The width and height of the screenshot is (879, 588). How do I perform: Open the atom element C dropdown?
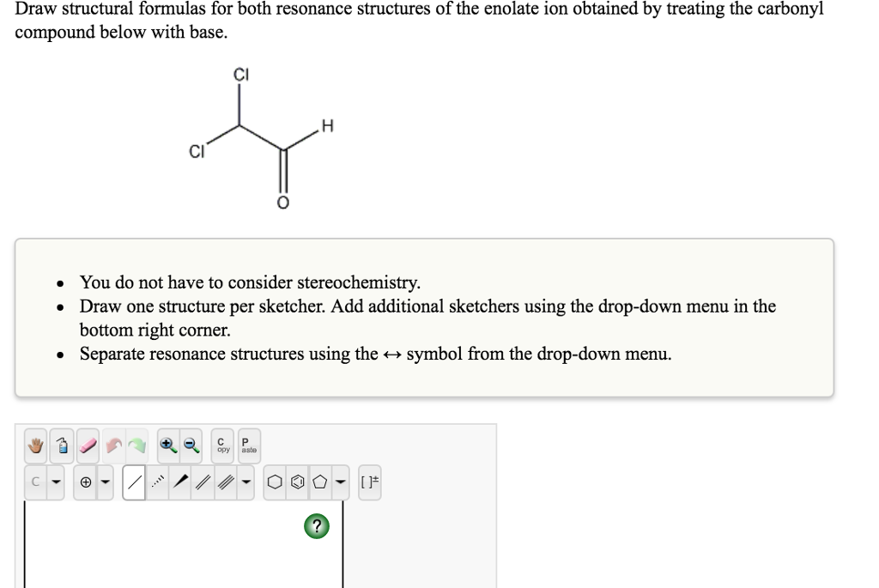pos(55,481)
